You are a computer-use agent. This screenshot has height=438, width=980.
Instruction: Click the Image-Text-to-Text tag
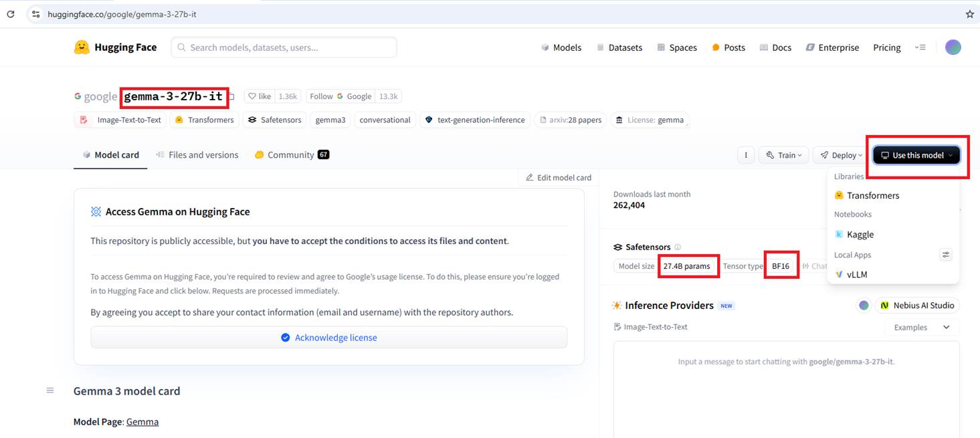pos(121,120)
